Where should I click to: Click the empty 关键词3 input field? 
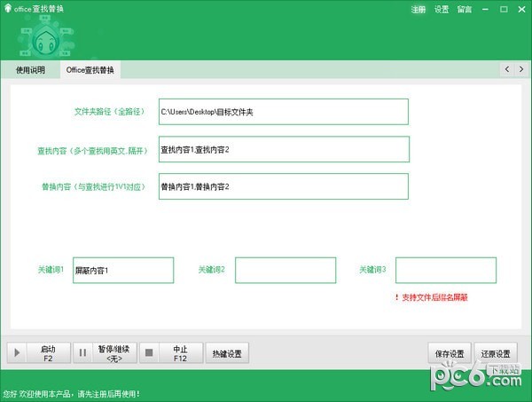point(446,271)
